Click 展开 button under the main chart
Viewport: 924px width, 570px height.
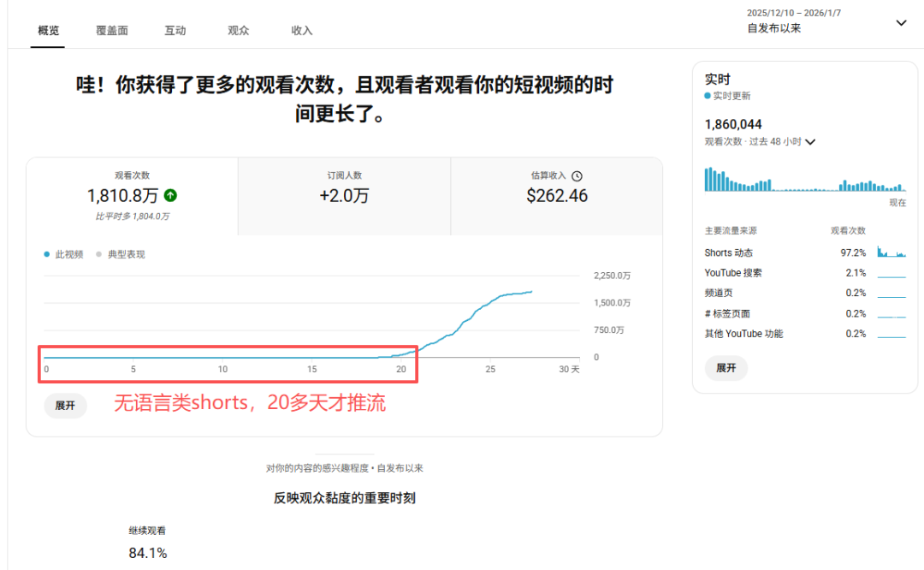(x=65, y=406)
